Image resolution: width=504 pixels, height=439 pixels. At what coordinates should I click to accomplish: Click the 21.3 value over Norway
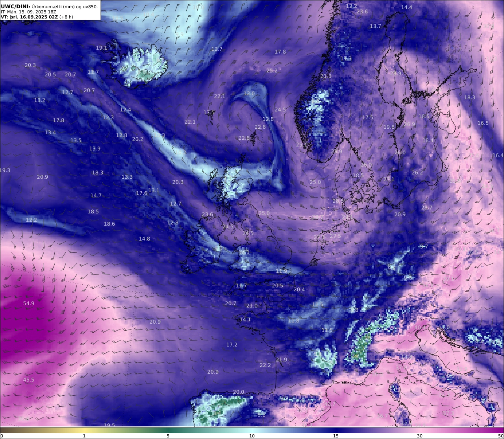coord(326,76)
